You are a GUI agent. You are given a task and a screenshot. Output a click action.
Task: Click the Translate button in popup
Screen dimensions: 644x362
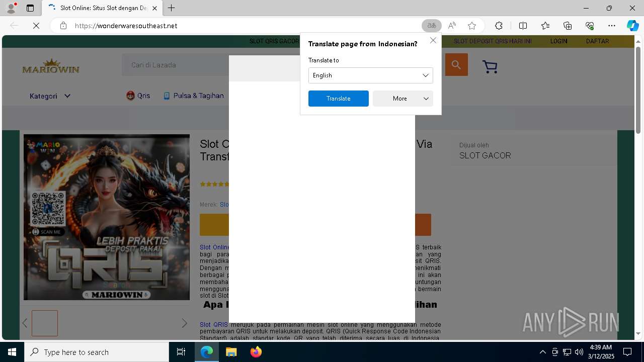338,99
